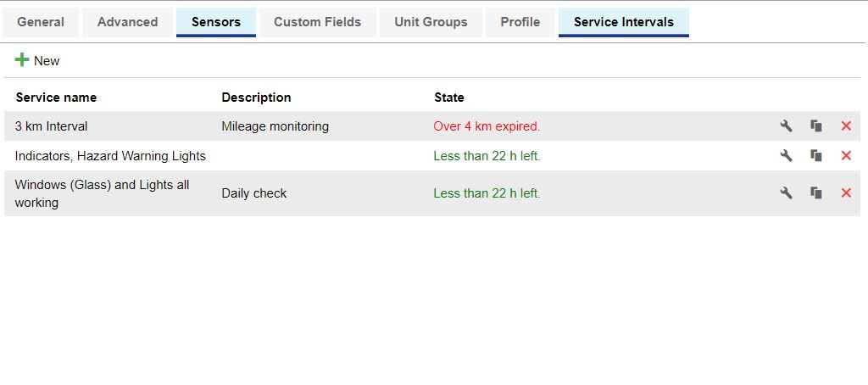Delete Indicators, Hazard Warning Lights service
The image size is (868, 385).
[x=845, y=156]
